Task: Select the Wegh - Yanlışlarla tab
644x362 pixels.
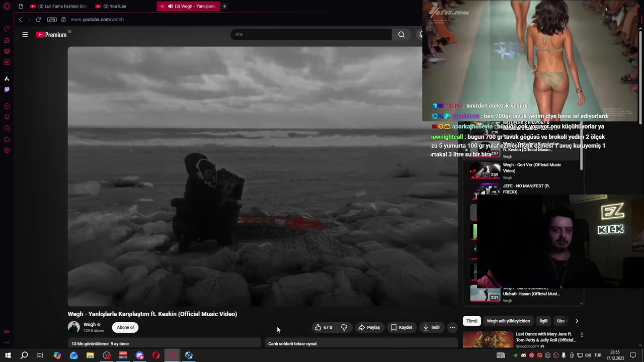Action: point(188,6)
